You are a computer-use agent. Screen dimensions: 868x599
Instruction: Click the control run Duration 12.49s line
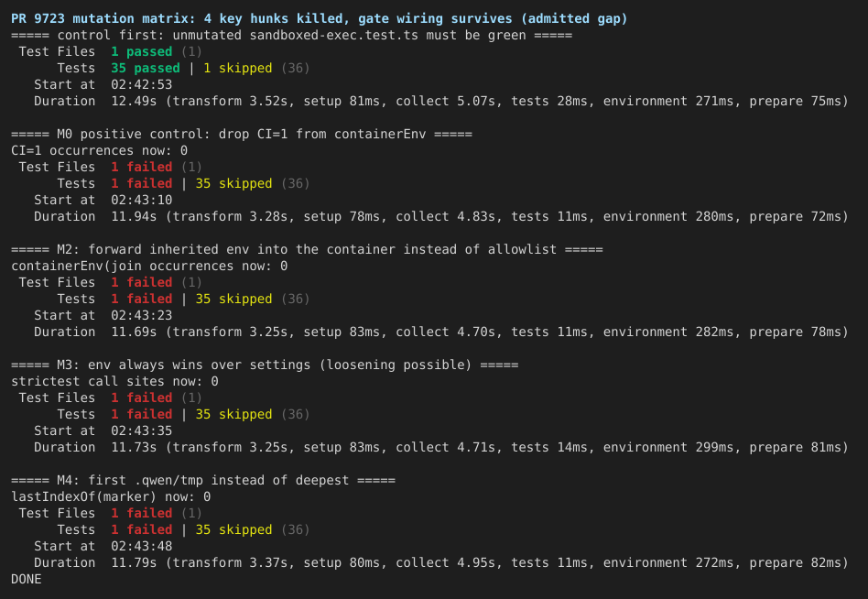tap(441, 102)
